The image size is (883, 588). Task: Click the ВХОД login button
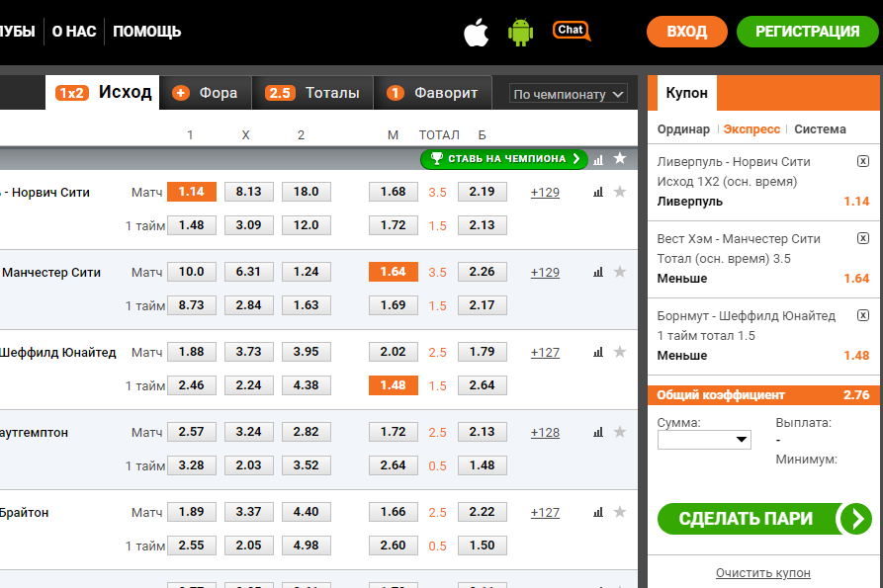(687, 32)
